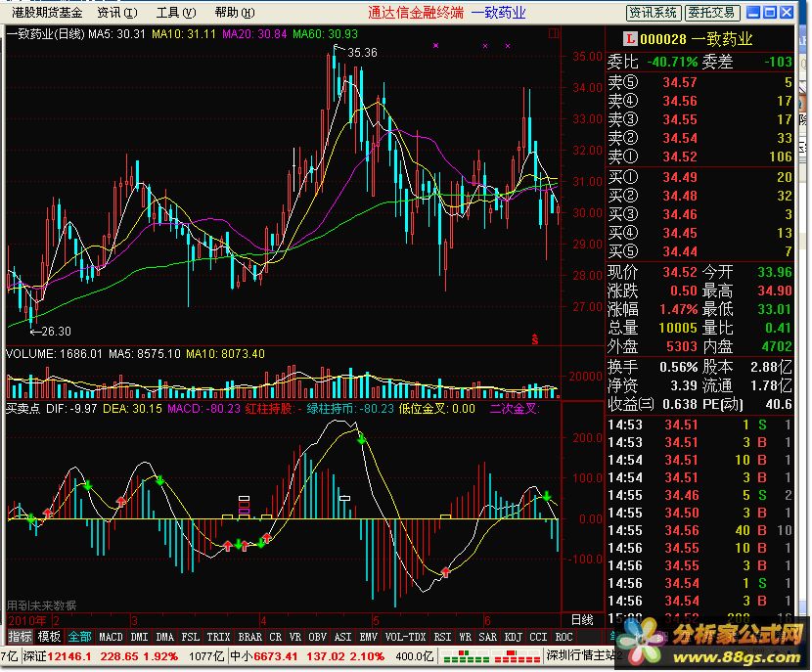
Task: Click the MA20: 30.84 label
Action: pyautogui.click(x=254, y=34)
